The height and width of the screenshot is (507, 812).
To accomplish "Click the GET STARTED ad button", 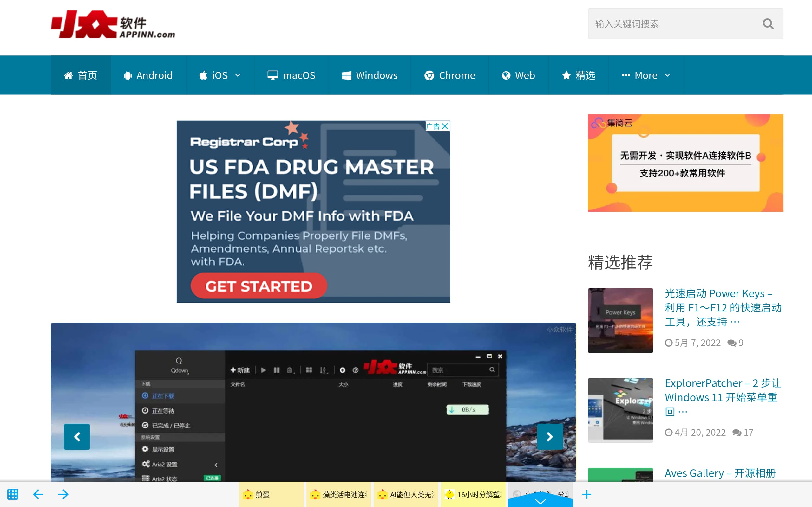I will [259, 286].
